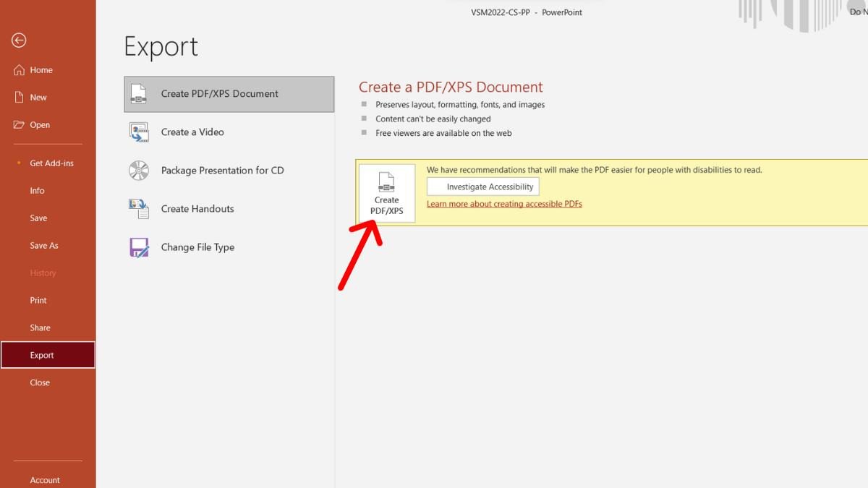The width and height of the screenshot is (868, 488).
Task: Click Investigate Accessibility
Action: click(482, 186)
